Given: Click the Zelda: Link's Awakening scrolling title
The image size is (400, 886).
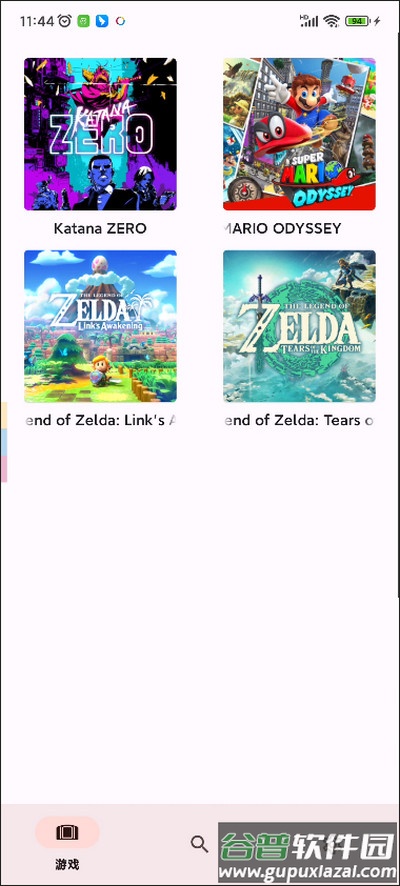Looking at the screenshot, I should point(102,420).
